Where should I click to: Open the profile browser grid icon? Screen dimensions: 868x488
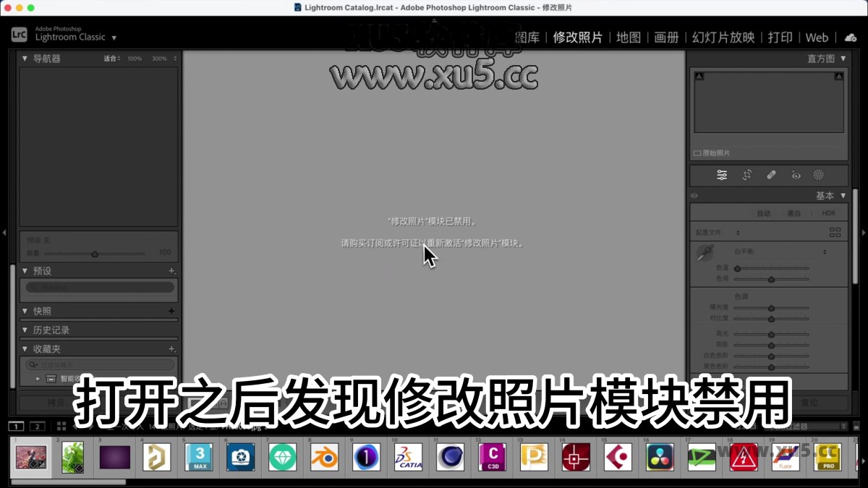(x=835, y=233)
